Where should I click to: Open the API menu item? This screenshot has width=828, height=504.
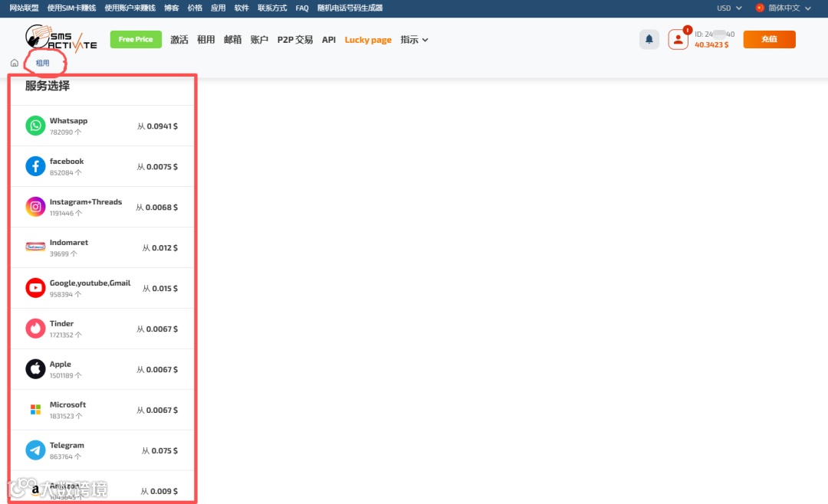click(x=328, y=40)
